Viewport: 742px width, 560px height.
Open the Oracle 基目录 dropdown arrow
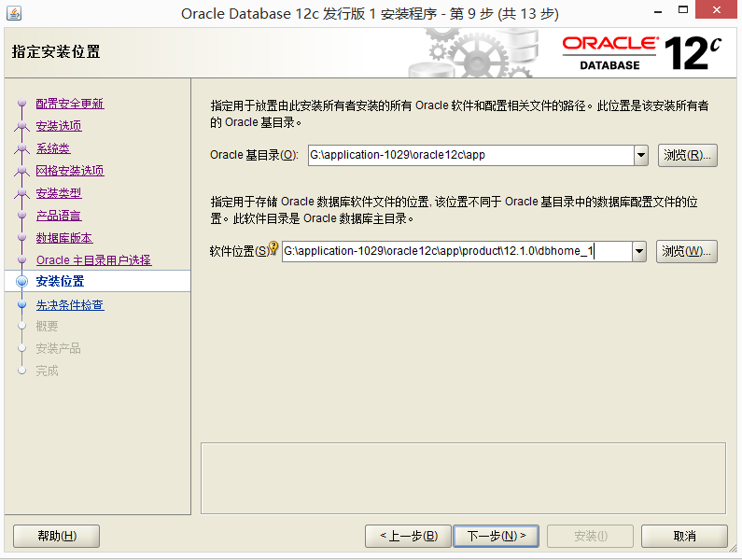(641, 155)
